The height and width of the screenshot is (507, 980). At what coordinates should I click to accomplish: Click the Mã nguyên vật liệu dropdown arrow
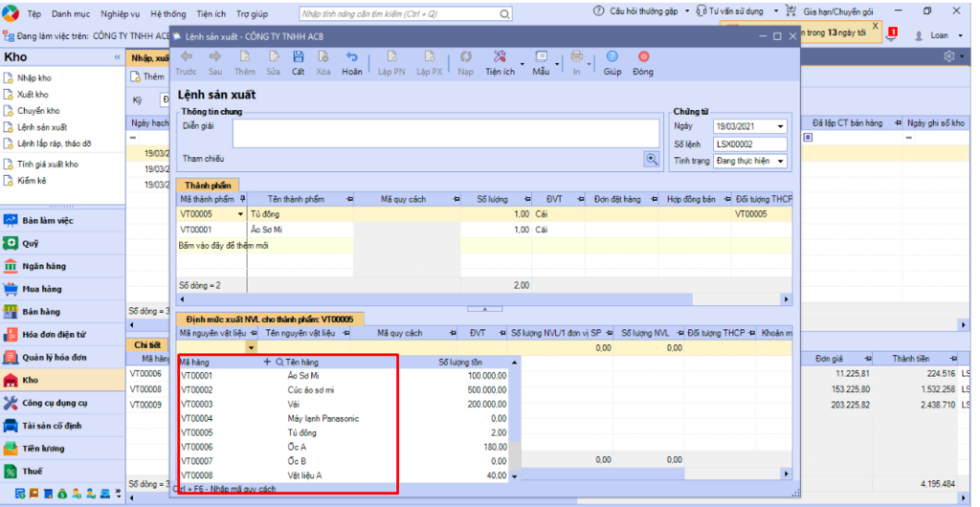pos(252,348)
